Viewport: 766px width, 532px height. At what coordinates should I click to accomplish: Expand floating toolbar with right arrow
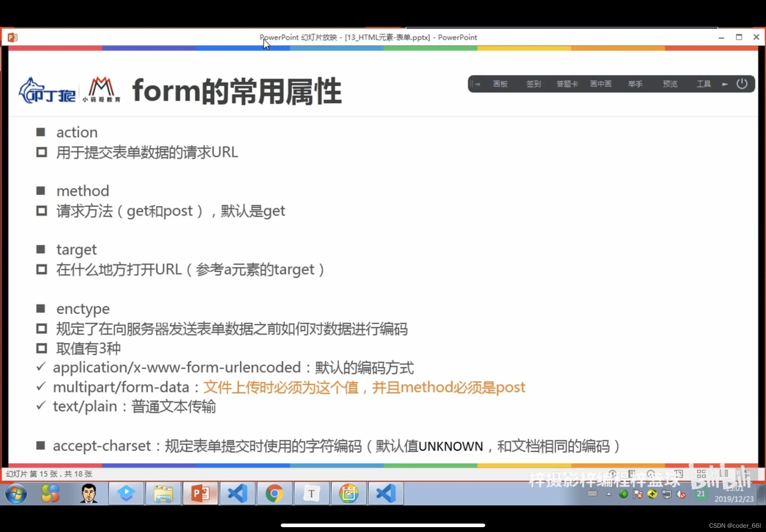pos(724,84)
